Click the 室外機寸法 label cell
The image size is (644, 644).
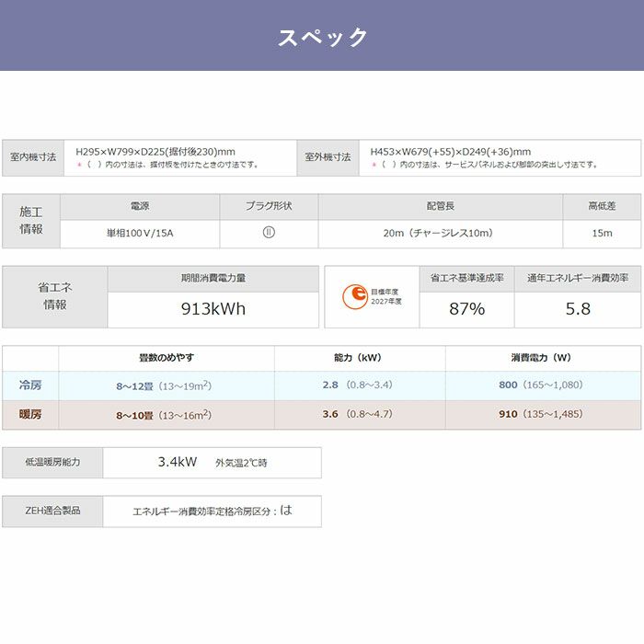[328, 157]
